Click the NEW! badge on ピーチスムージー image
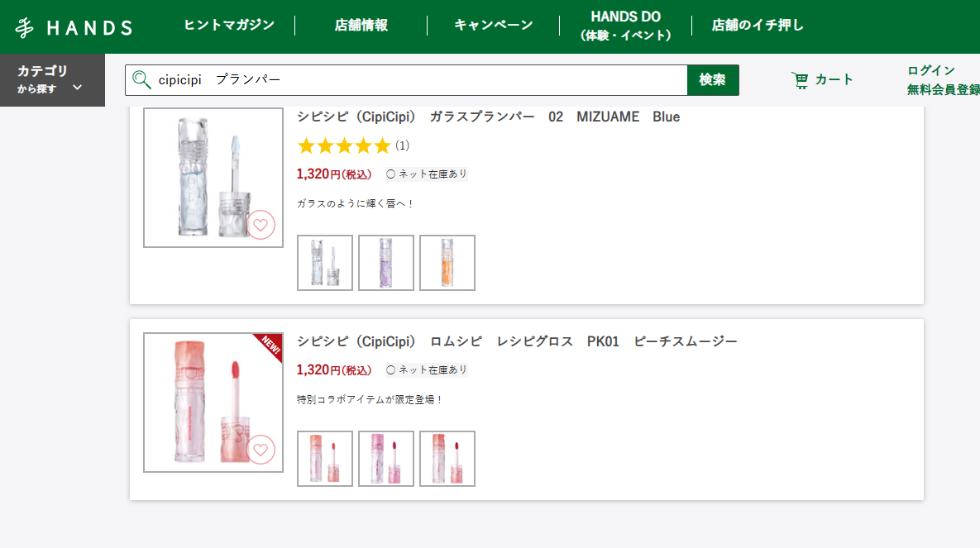 [270, 345]
